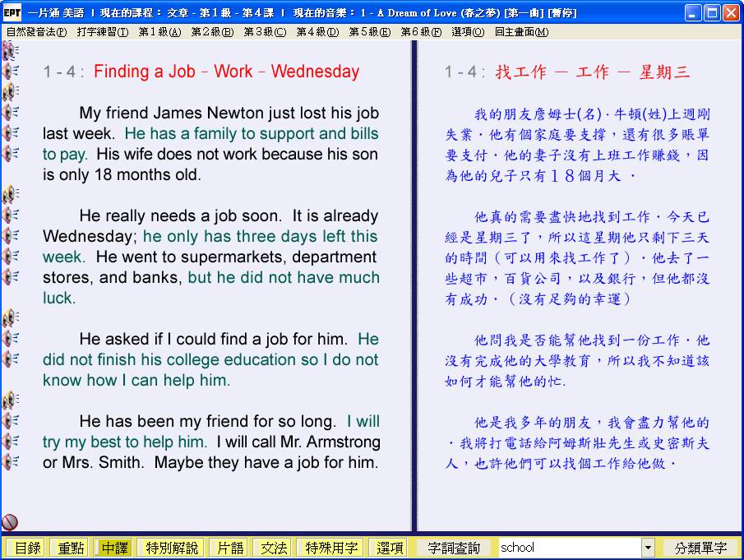The height and width of the screenshot is (560, 744).
Task: Click speaker icon beside 'He asked if I could' line
Action: 11,339
